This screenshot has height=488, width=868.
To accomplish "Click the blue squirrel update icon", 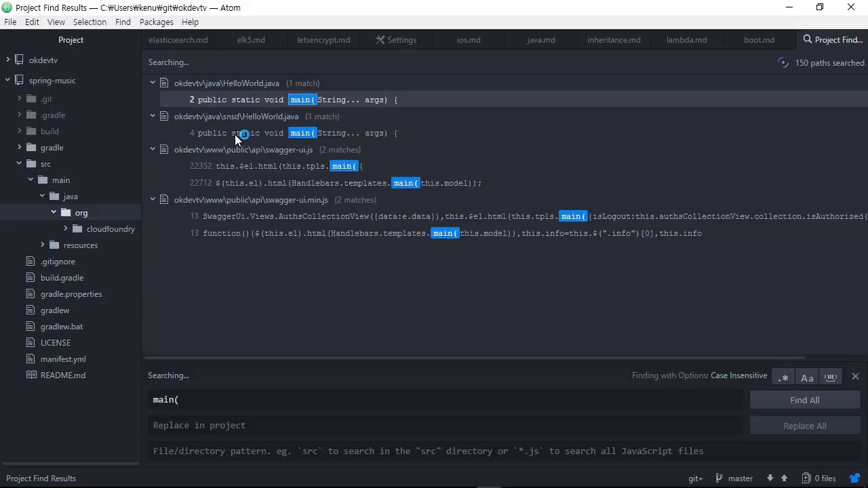I will (x=855, y=479).
